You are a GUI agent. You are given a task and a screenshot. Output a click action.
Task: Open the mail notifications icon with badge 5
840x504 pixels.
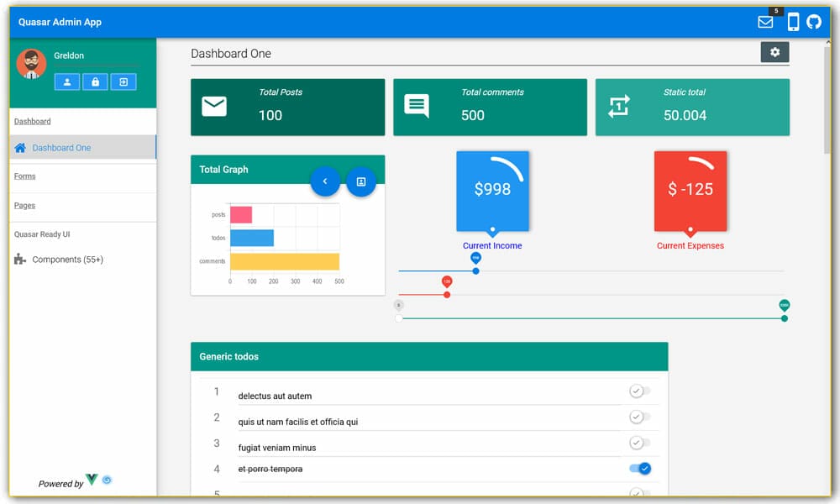pyautogui.click(x=765, y=22)
